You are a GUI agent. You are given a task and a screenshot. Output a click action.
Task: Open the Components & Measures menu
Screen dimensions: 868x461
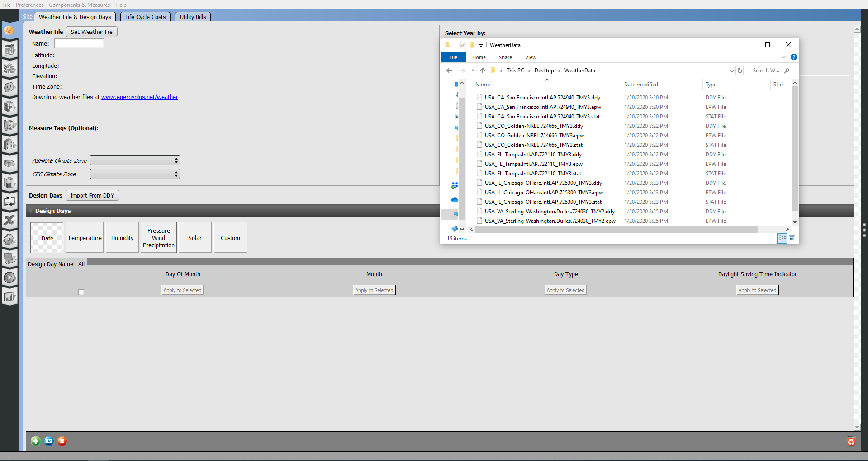click(79, 5)
